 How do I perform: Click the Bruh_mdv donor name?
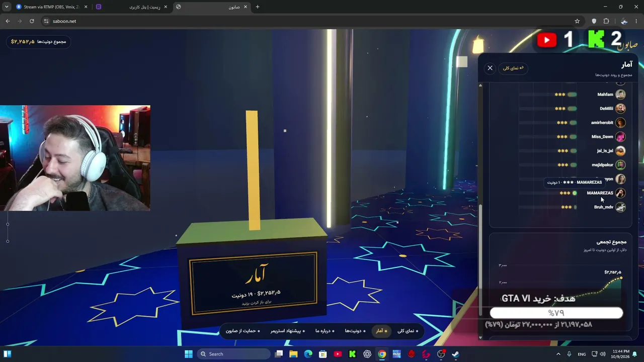[604, 207]
